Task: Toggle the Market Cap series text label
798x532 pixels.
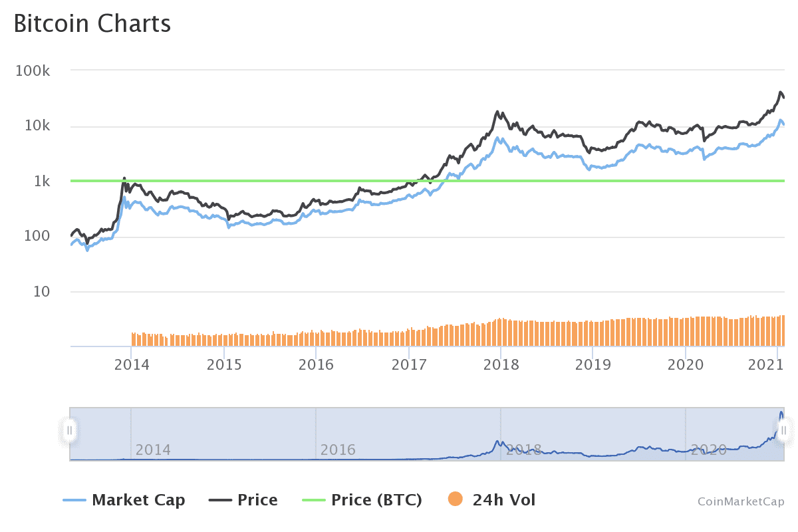Action: tap(138, 500)
